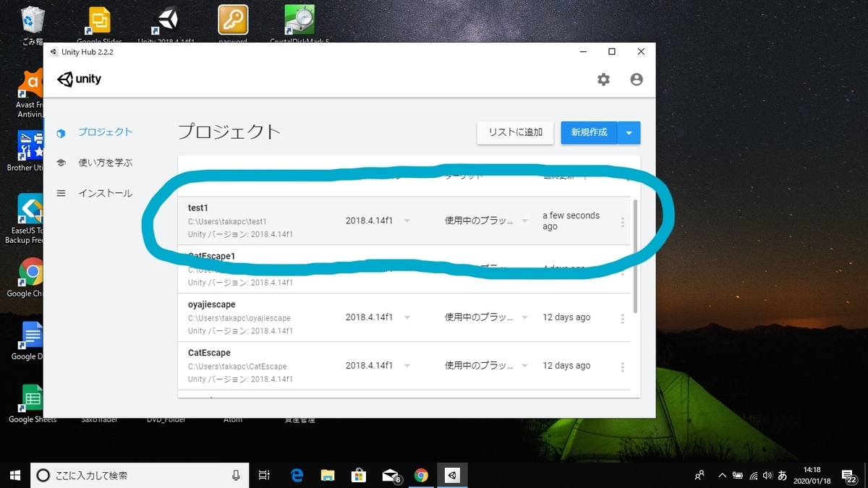Open the clock showing 14:18
The width and height of the screenshot is (868, 488).
tap(812, 475)
